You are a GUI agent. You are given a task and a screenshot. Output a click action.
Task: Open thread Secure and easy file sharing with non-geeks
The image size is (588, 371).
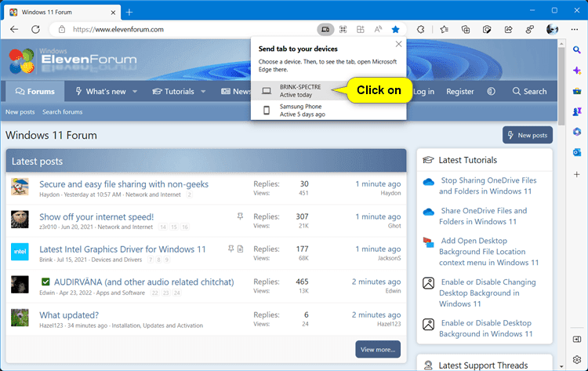pos(124,184)
